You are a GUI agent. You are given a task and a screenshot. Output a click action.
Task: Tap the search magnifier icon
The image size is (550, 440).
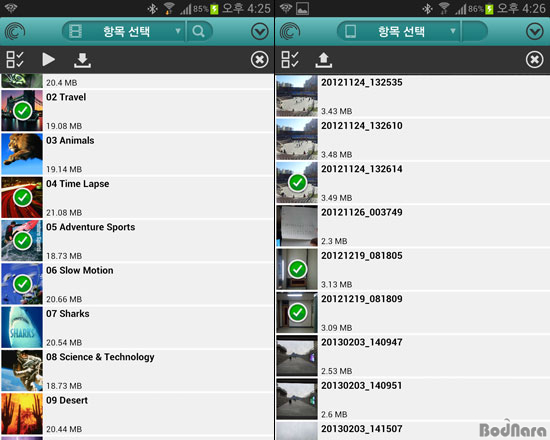(x=199, y=32)
